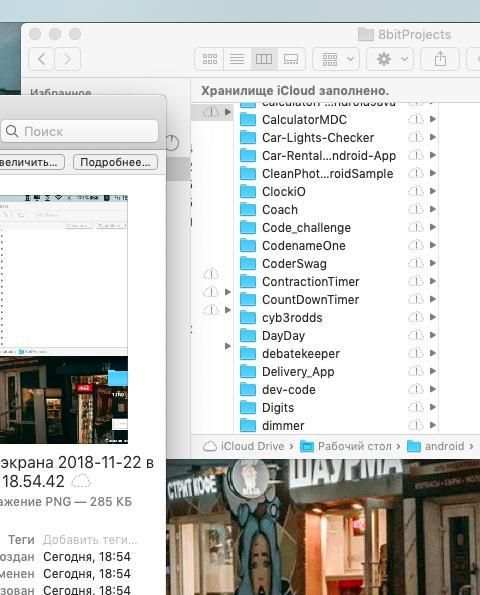Select the column view button
The width and height of the screenshot is (480, 595).
pos(264,59)
